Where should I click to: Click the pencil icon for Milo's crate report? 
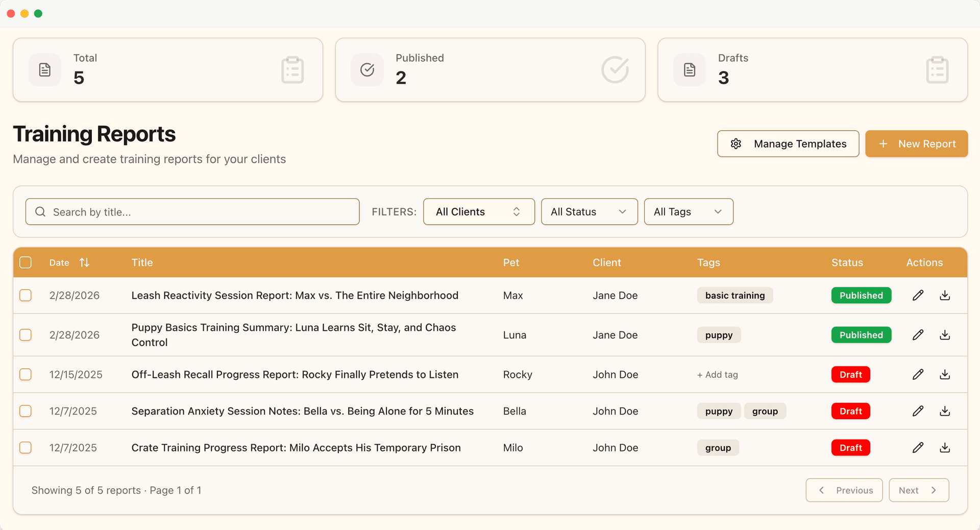coord(918,448)
